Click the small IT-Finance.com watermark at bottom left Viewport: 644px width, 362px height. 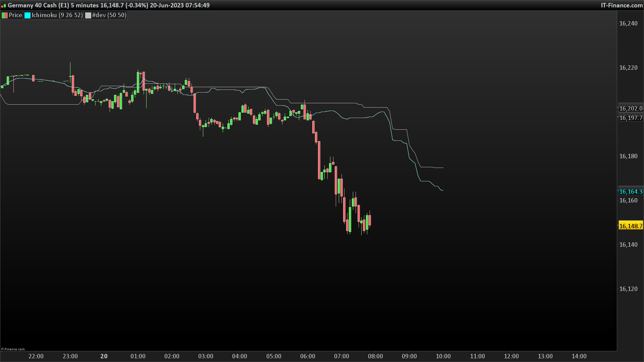[x=13, y=349]
